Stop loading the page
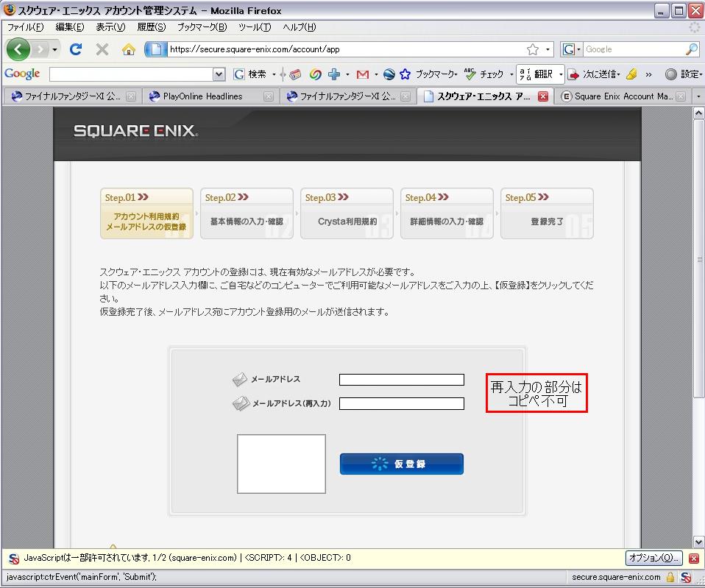This screenshot has height=588, width=705. [102, 49]
